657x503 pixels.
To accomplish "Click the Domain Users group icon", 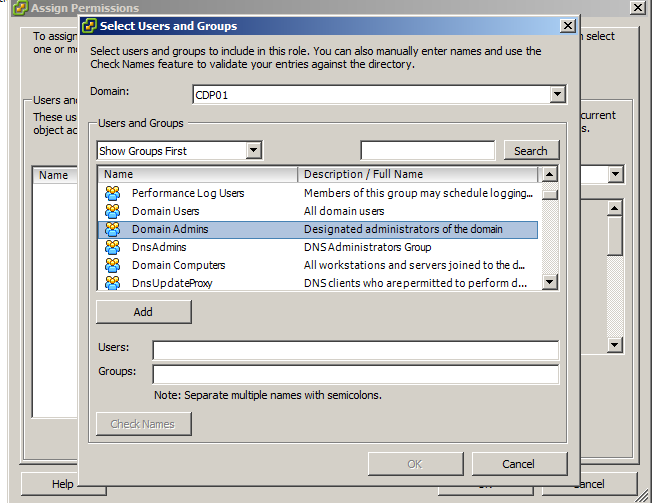I will coord(113,211).
